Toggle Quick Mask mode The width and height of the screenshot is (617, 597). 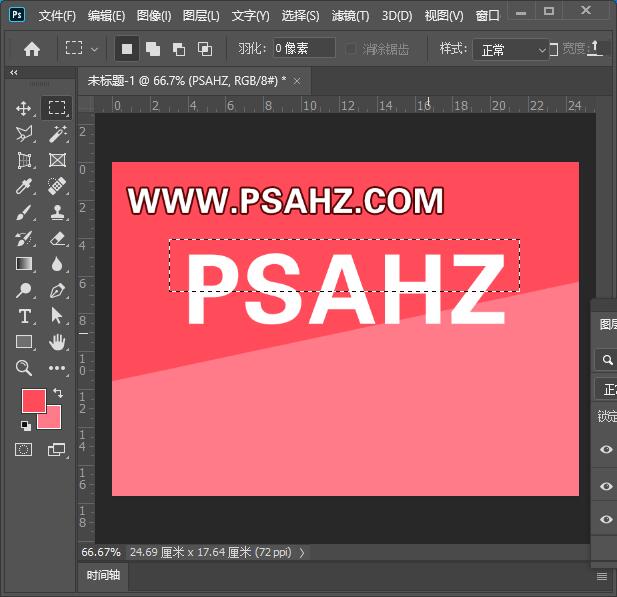coord(24,449)
